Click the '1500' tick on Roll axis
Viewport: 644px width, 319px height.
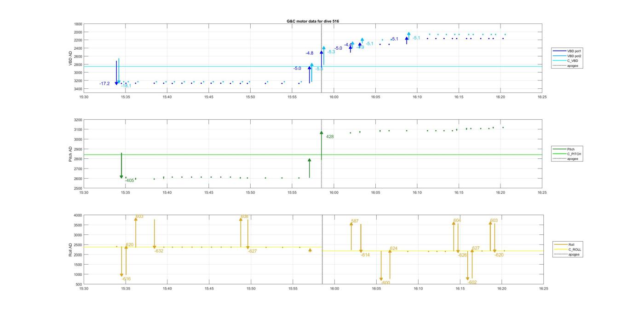[78, 265]
